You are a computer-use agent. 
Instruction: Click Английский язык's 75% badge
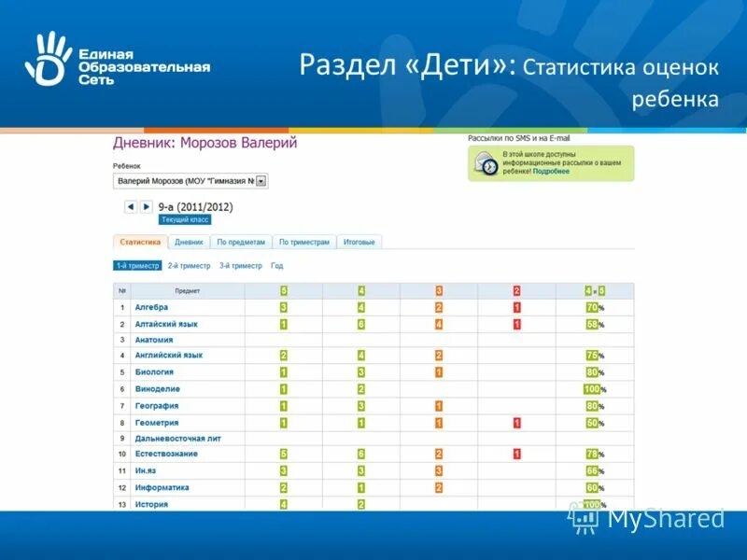pos(592,356)
